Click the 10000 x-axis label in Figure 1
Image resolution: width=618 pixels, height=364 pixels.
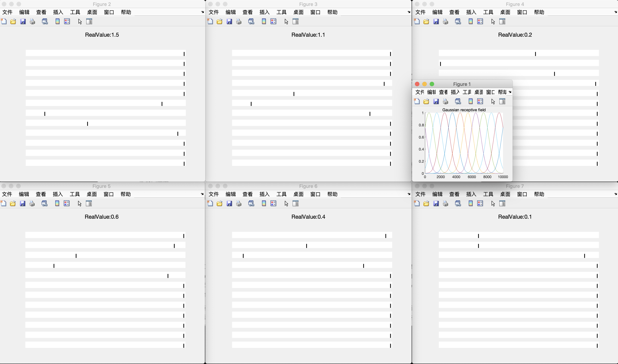503,177
